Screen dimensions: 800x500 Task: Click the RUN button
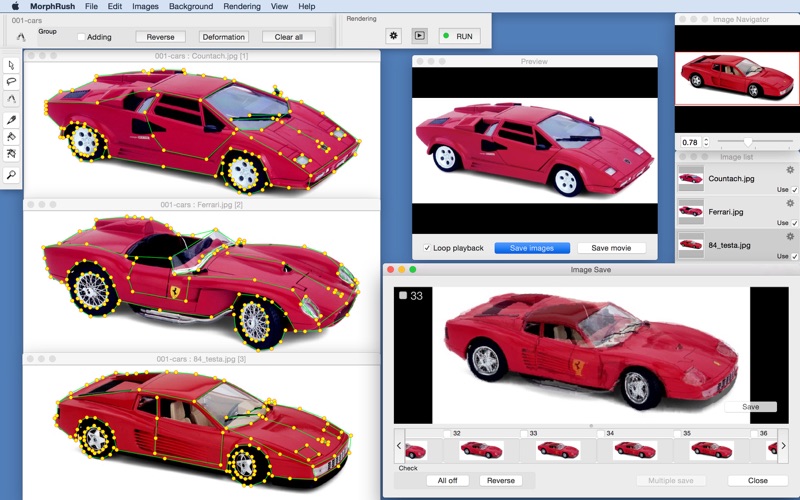pos(460,36)
